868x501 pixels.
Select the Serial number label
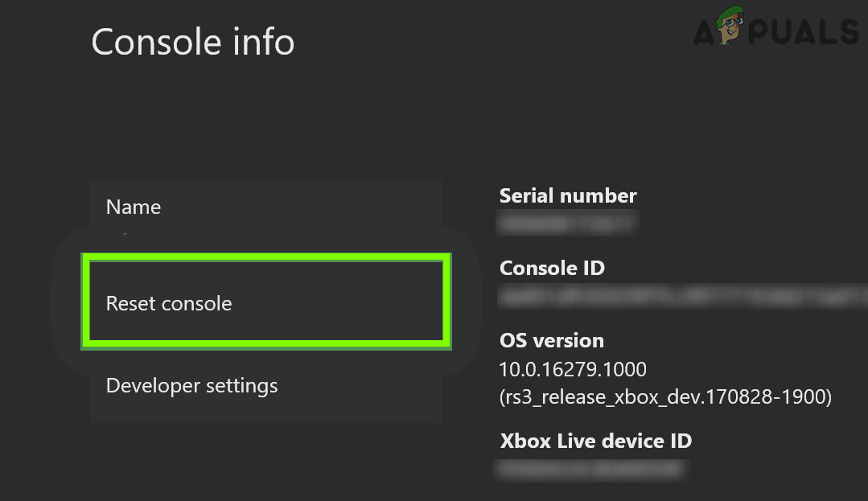pos(568,196)
